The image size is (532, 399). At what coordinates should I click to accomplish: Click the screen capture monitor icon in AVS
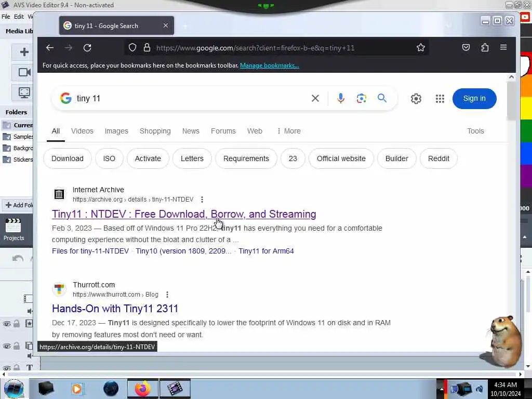click(x=24, y=92)
